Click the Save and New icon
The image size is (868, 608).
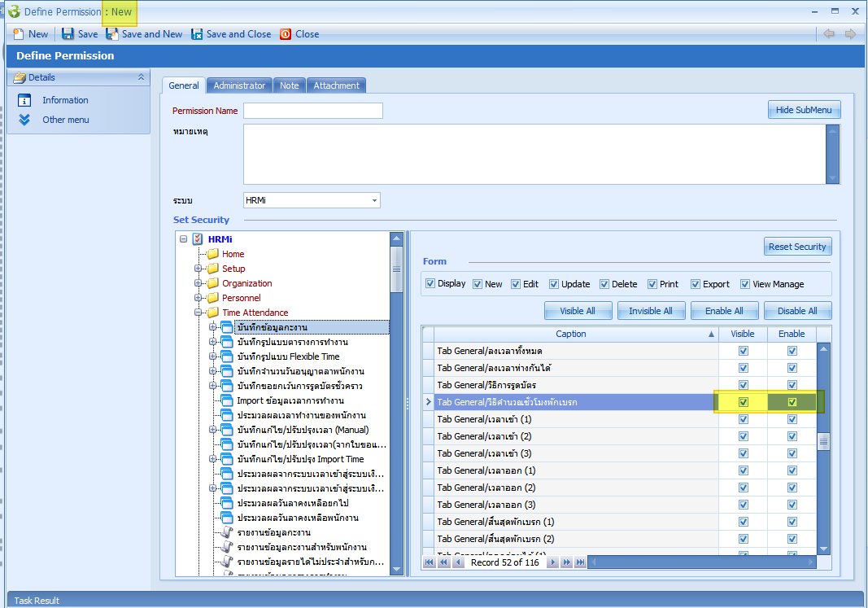coord(112,34)
